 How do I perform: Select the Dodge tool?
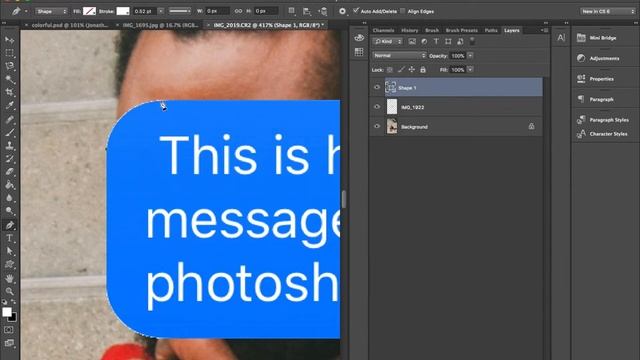[9, 211]
